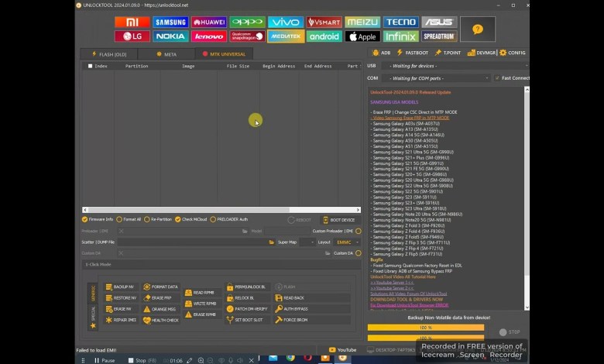Select the Vivo brand logo

[x=286, y=22]
